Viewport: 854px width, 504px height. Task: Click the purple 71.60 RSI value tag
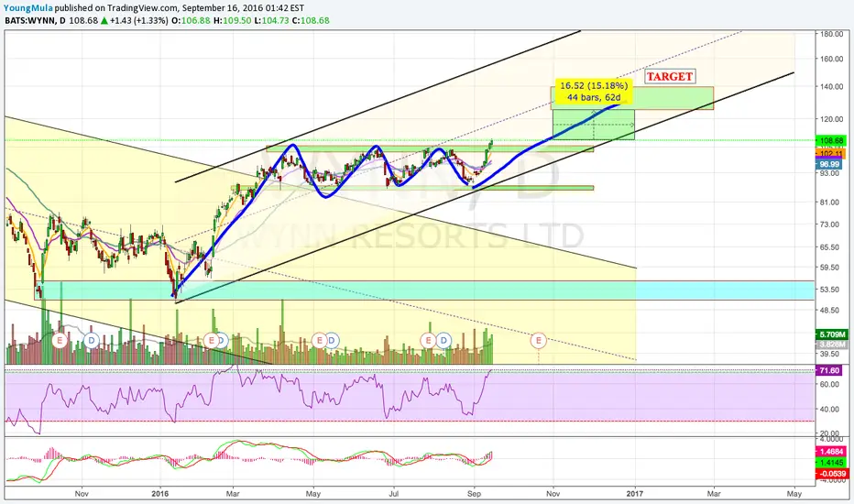829,370
